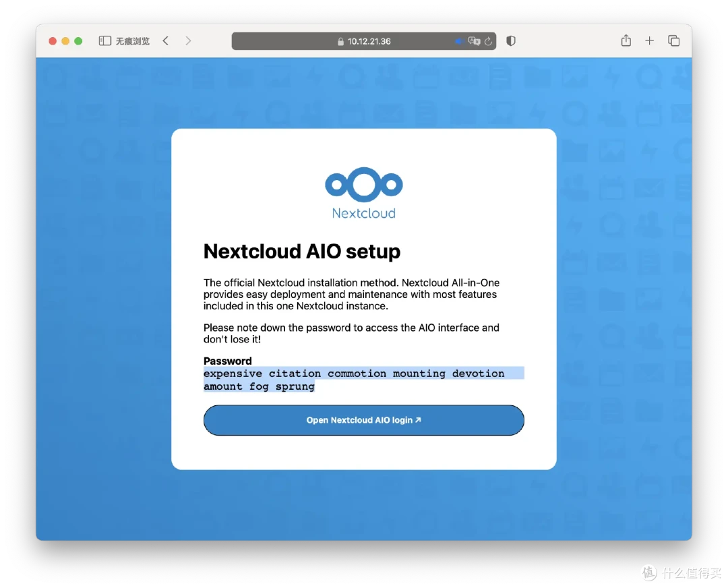Show tab overview icon
Image resolution: width=728 pixels, height=588 pixels.
(673, 41)
